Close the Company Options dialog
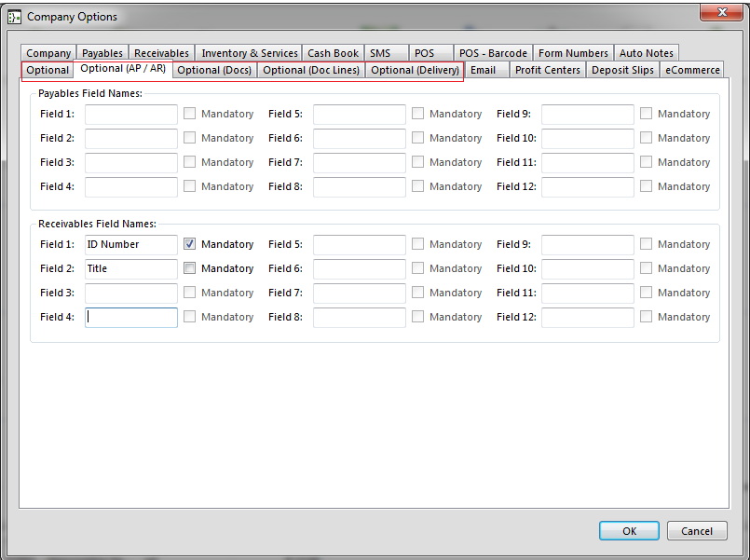This screenshot has width=750, height=560. [x=722, y=12]
